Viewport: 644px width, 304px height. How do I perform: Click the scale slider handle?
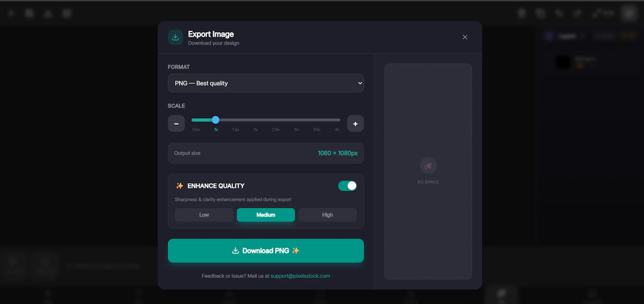[216, 120]
